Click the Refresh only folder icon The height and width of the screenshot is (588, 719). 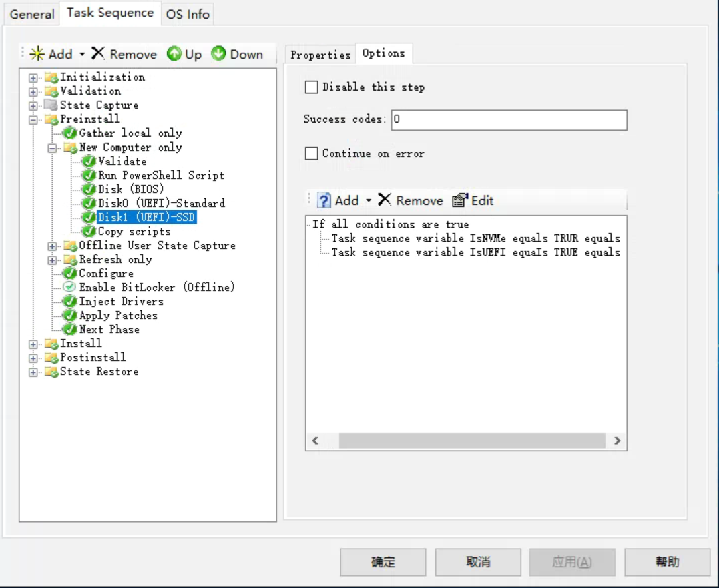coord(70,260)
